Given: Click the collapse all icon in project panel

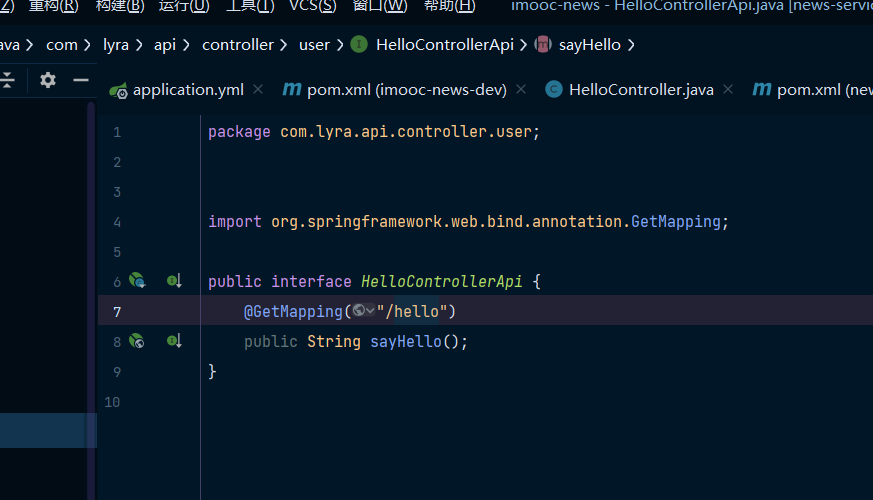Looking at the screenshot, I should click(x=7, y=80).
